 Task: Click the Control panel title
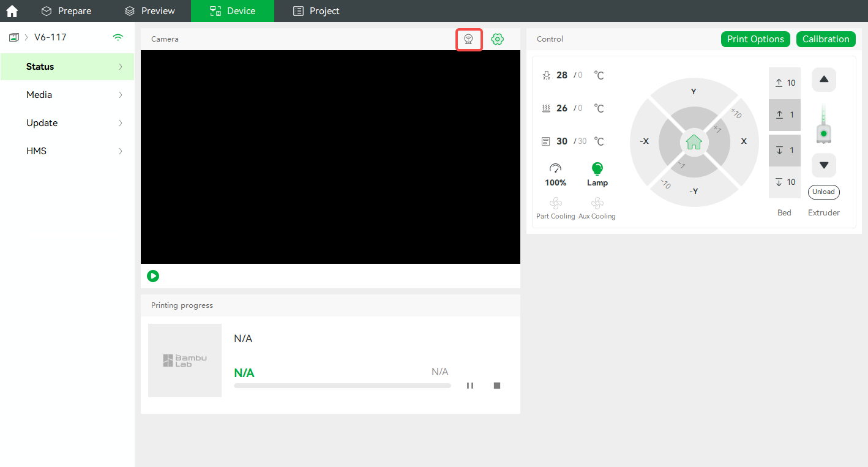550,39
